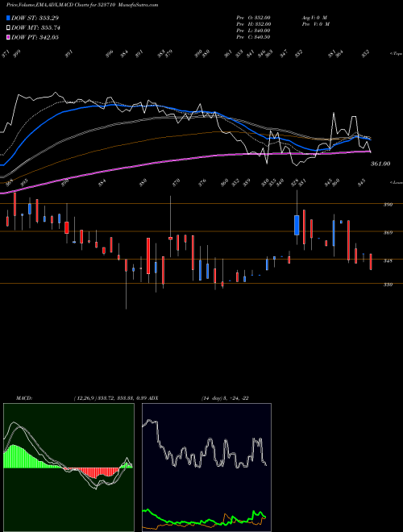Screen dimensions: 403x532
Task: Click the 339 price level label
Action: pyautogui.click(x=388, y=285)
